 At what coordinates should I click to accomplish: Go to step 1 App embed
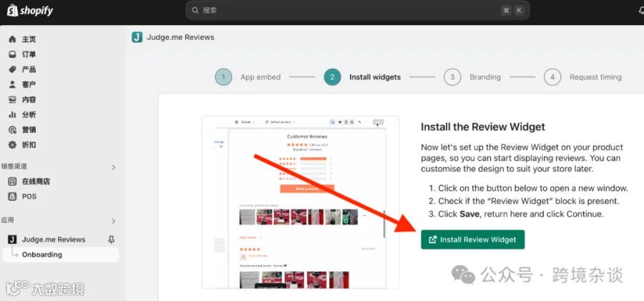tap(248, 77)
